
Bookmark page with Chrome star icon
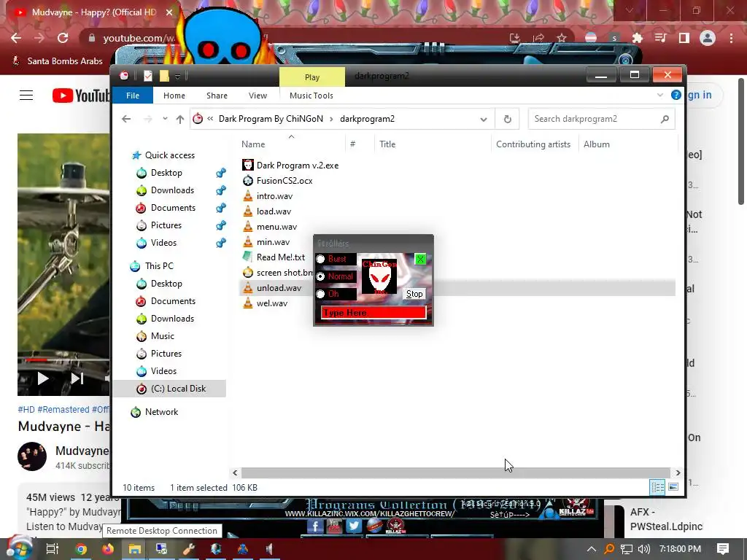click(x=562, y=38)
